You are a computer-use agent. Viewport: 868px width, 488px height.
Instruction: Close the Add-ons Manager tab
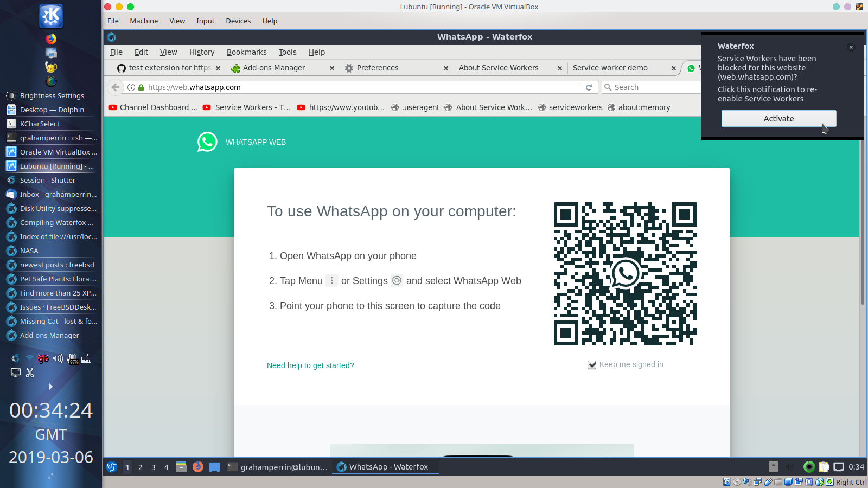pos(332,68)
